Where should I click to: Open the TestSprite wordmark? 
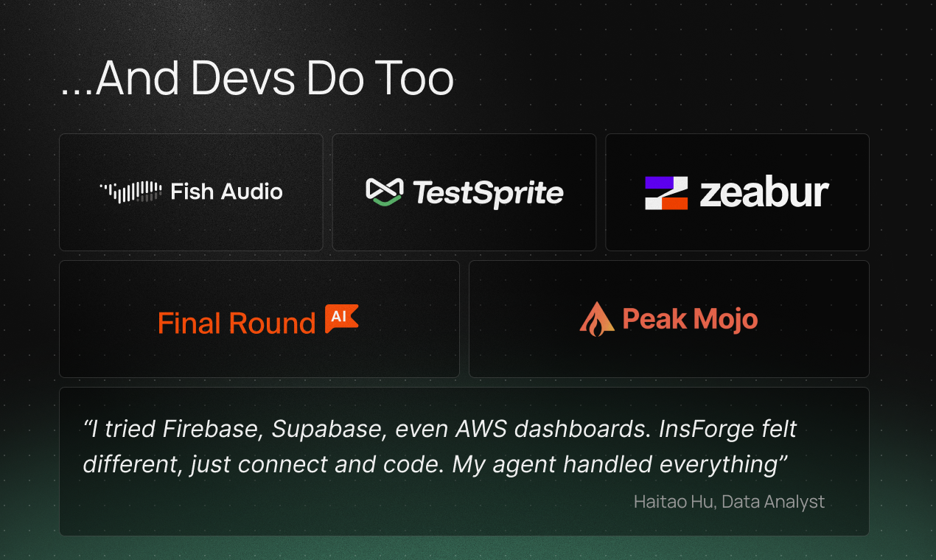[x=488, y=193]
